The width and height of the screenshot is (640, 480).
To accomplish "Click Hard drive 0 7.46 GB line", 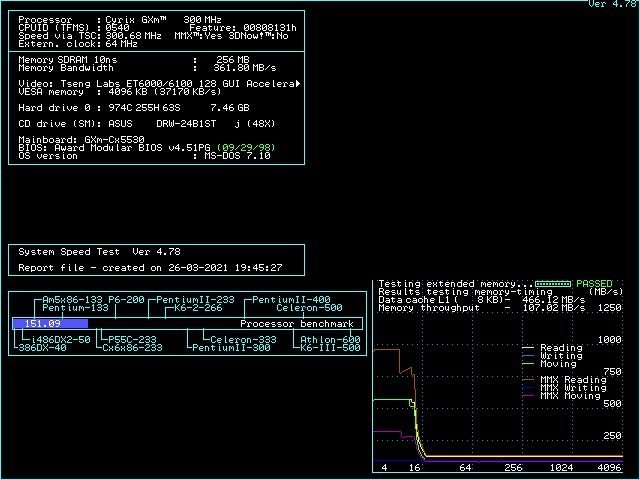I will (133, 108).
